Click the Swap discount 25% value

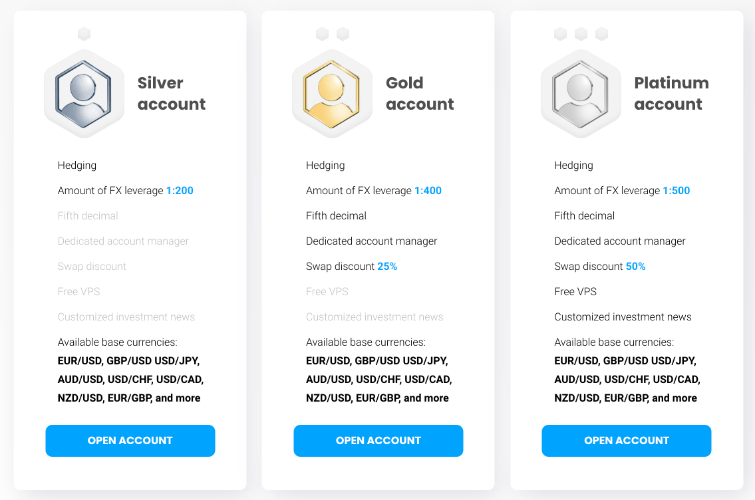(x=387, y=266)
